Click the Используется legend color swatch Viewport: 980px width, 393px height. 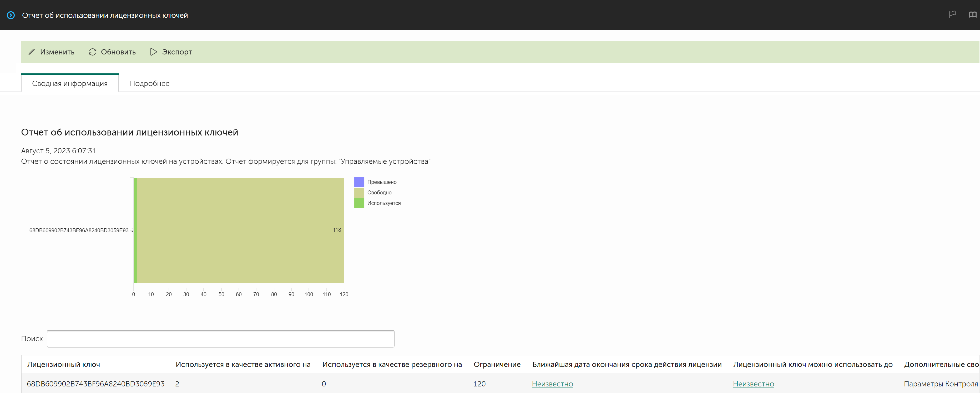pos(359,203)
